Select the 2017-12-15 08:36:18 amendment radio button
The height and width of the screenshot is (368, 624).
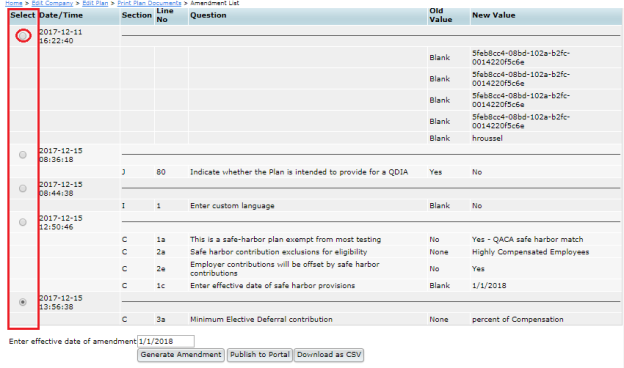[x=23, y=155]
